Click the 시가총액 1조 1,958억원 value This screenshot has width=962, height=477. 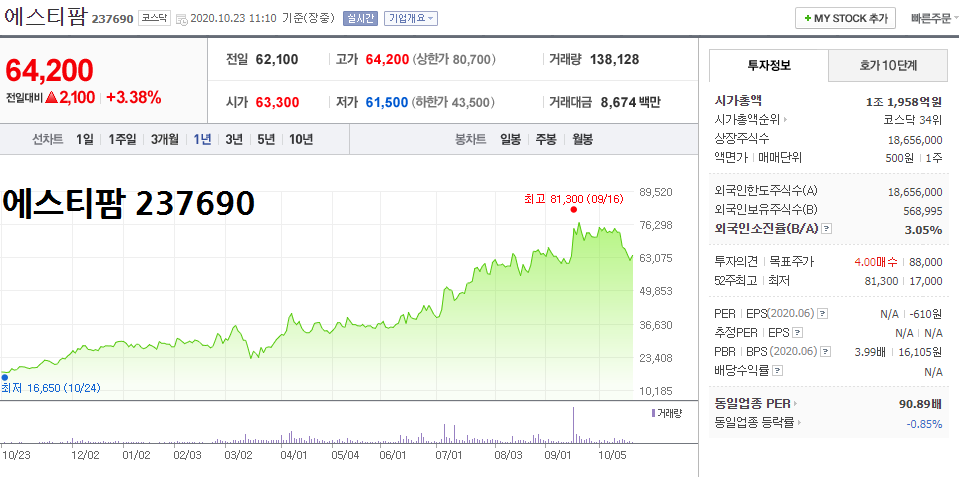pos(904,102)
